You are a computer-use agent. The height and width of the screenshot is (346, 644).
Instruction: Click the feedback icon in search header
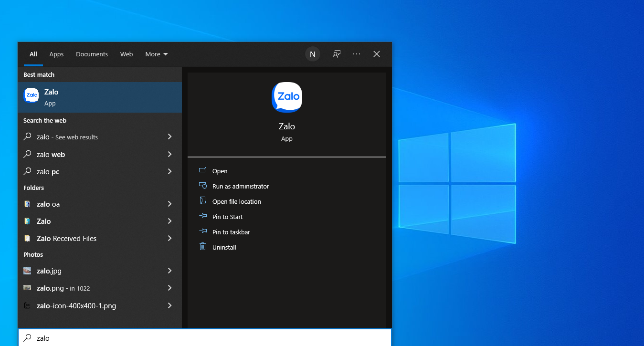coord(337,54)
